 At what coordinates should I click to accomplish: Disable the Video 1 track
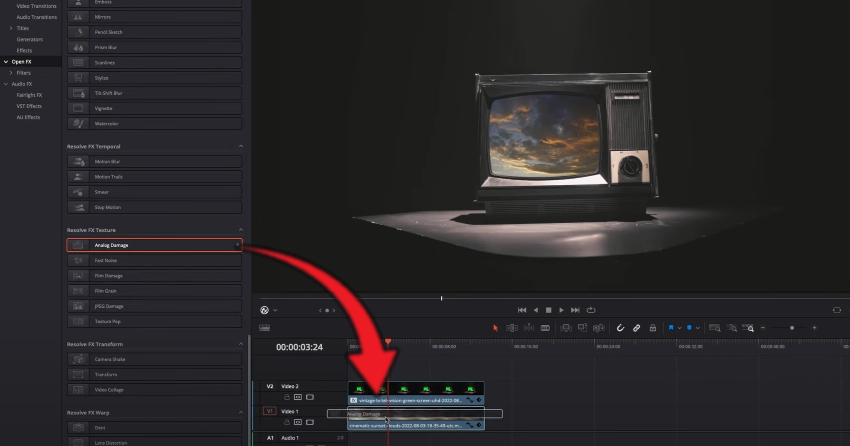[310, 422]
